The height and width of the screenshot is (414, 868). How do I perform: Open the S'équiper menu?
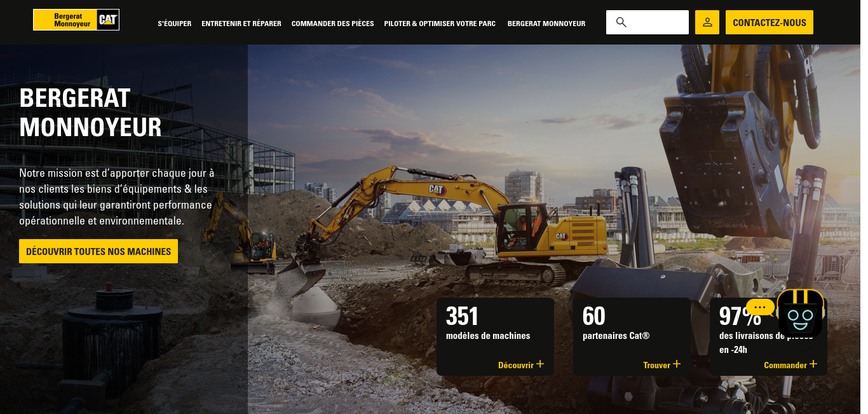point(174,24)
